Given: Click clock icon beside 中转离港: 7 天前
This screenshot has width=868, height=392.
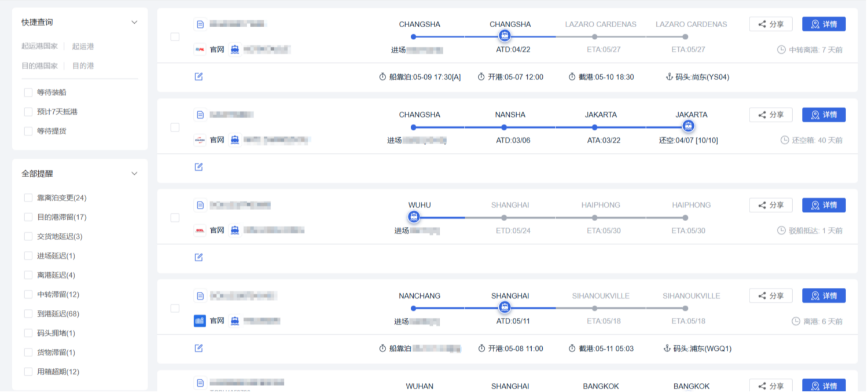Looking at the screenshot, I should 781,50.
